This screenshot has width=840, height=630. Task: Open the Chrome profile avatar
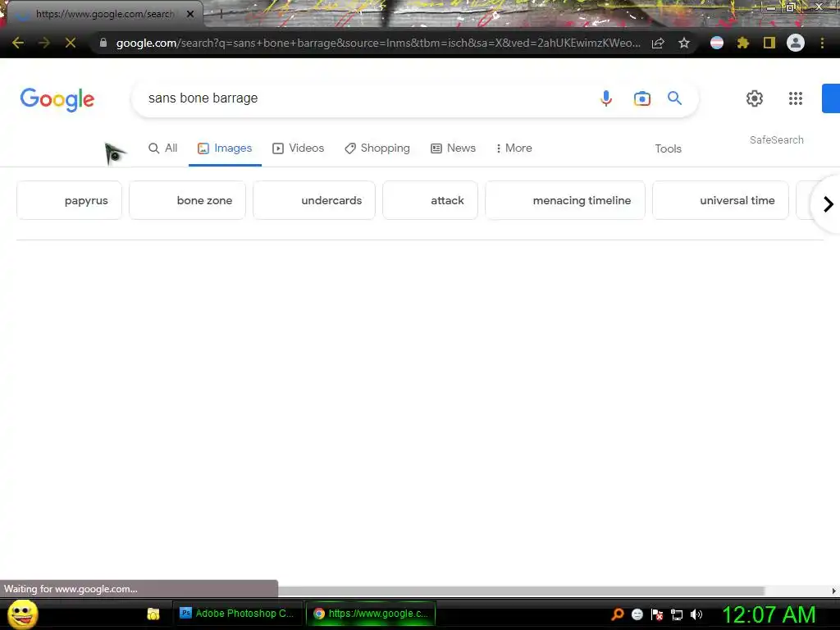tap(796, 43)
